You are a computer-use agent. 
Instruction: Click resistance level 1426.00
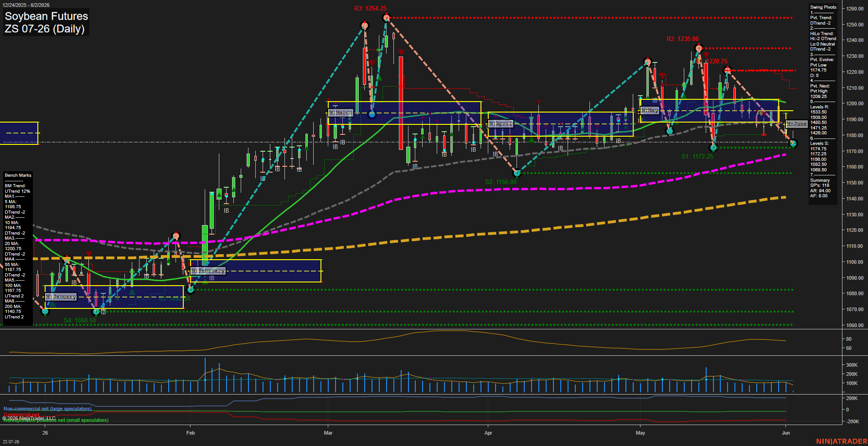[x=818, y=133]
